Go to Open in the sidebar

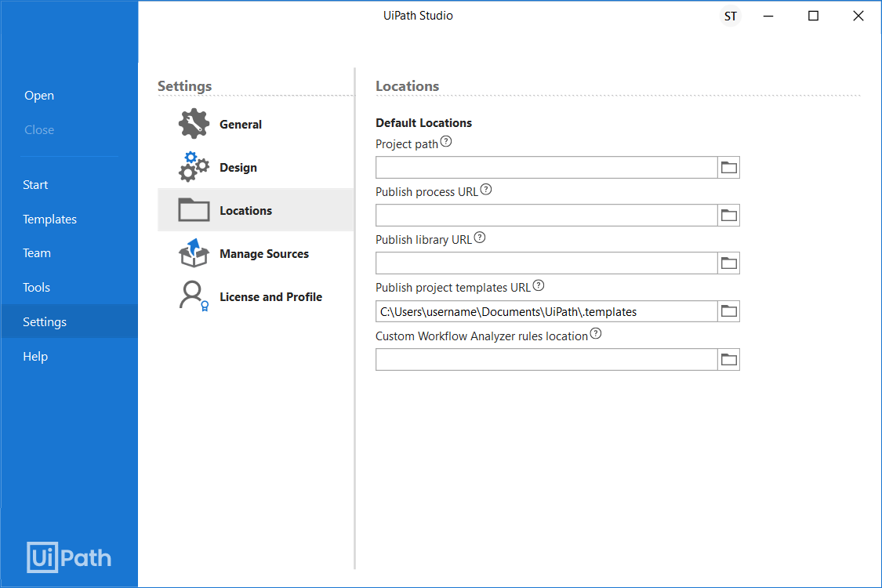coord(39,95)
